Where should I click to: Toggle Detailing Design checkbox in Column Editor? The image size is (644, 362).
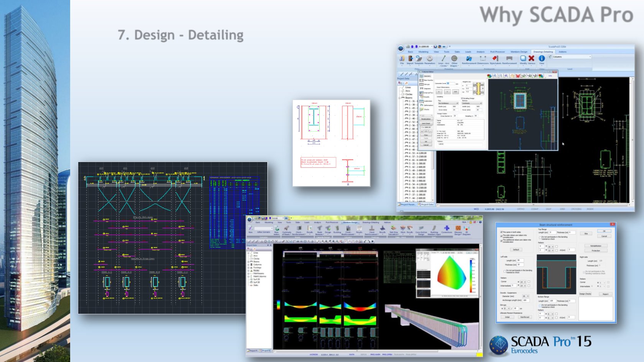point(462,98)
